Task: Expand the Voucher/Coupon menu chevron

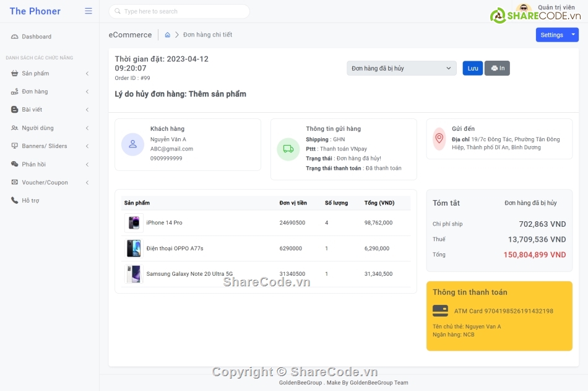Action: point(87,182)
